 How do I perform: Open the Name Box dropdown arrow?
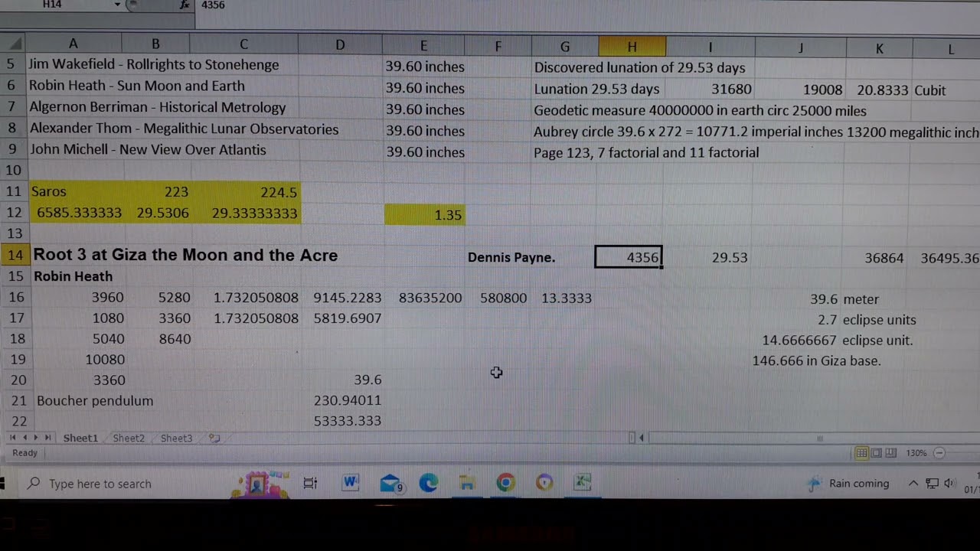(117, 5)
